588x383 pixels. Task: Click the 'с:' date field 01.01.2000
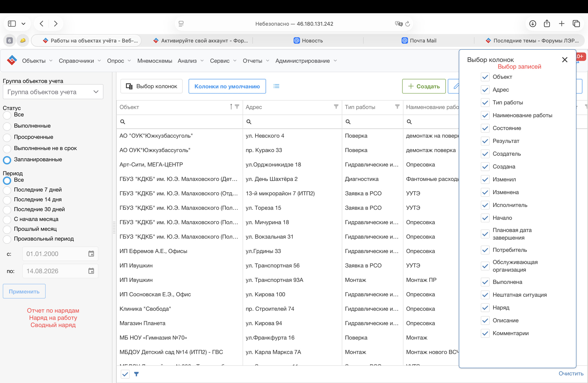tap(60, 254)
